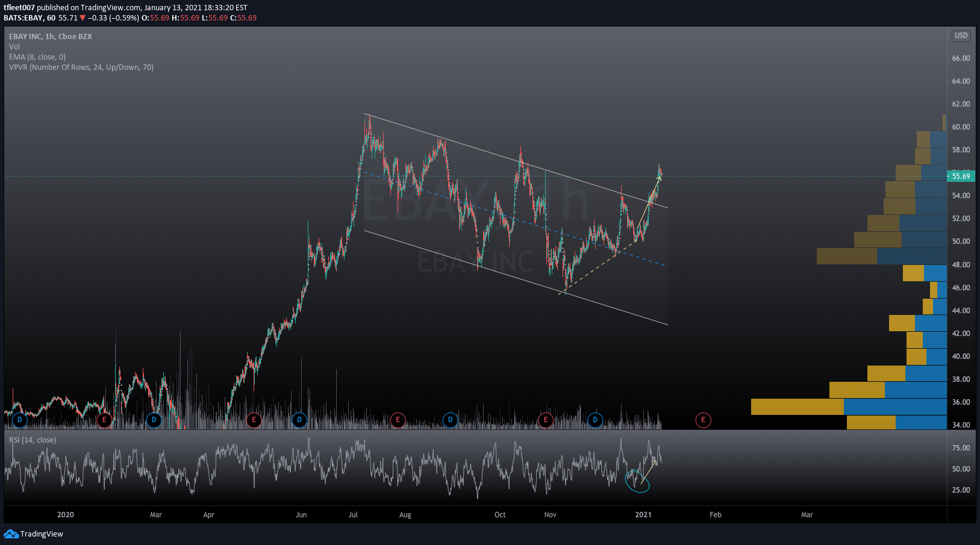Image resolution: width=980 pixels, height=545 pixels.
Task: Click the dividend marker between Nov and 2021
Action: pos(595,420)
